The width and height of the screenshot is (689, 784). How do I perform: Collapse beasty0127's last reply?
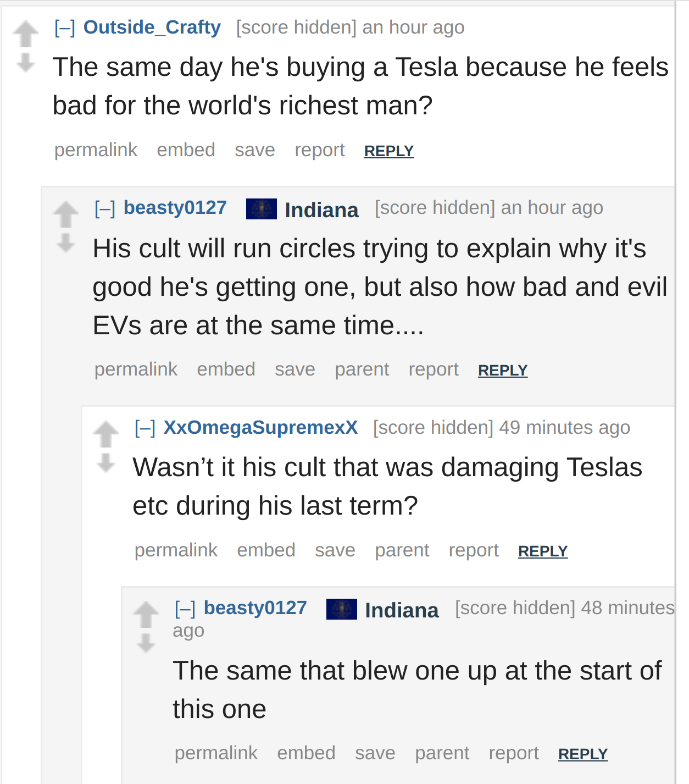(x=185, y=608)
